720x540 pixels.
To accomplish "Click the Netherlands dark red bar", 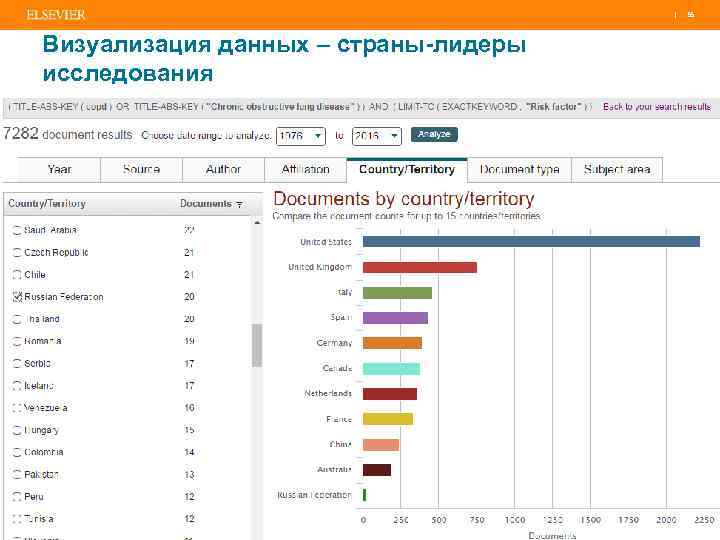I will 390,394.
